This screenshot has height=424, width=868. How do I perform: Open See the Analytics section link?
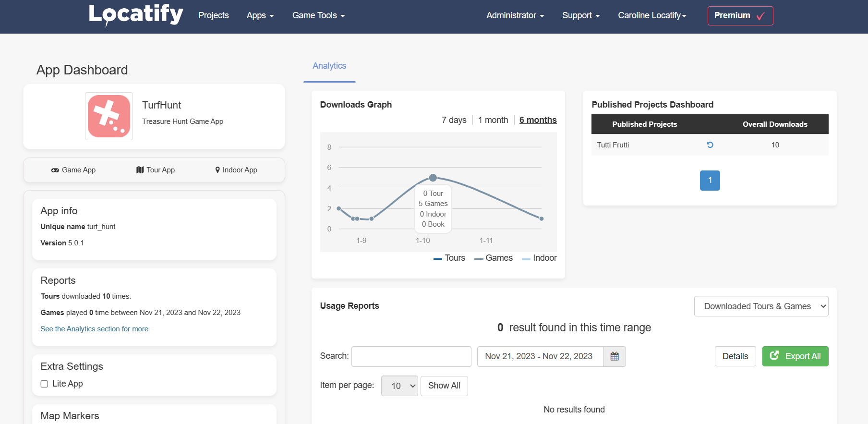pyautogui.click(x=95, y=329)
